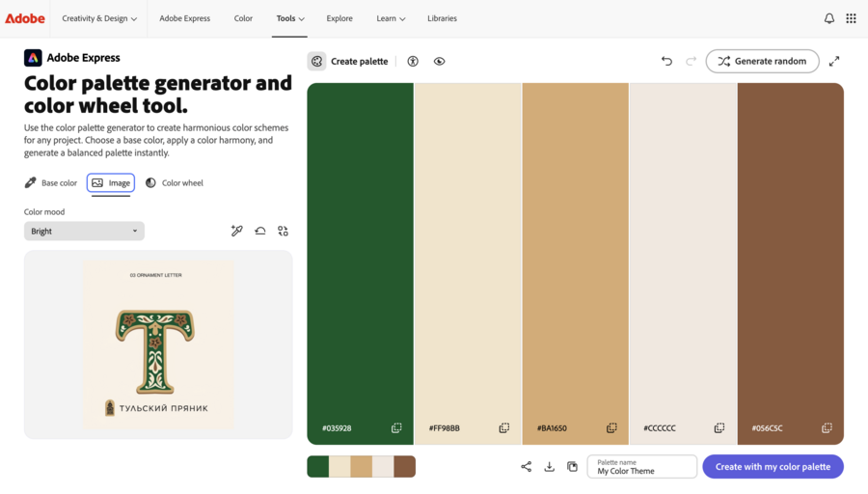Click the reset arrow icon beside Color mood
Image resolution: width=868 pixels, height=494 pixels.
pyautogui.click(x=260, y=231)
